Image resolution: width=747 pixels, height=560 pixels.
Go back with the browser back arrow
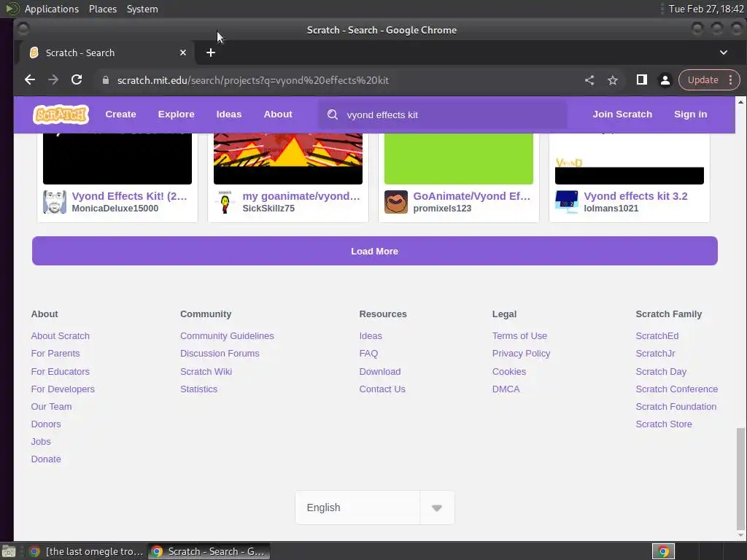tap(29, 80)
